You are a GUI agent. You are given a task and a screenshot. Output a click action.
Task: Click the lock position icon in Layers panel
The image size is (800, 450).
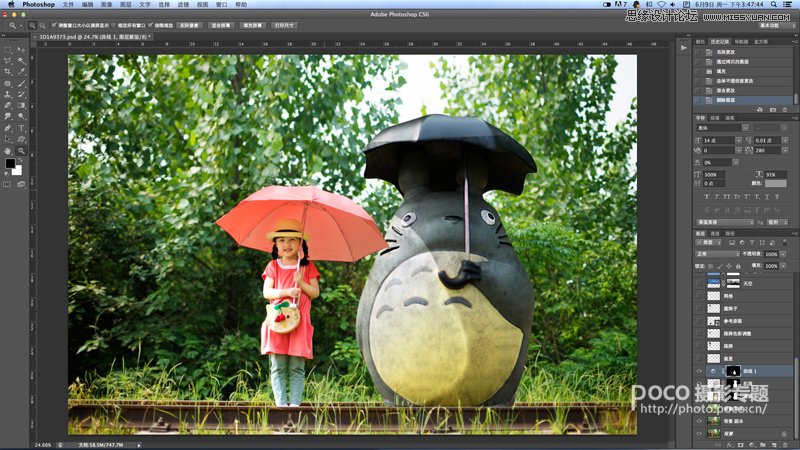click(x=729, y=266)
